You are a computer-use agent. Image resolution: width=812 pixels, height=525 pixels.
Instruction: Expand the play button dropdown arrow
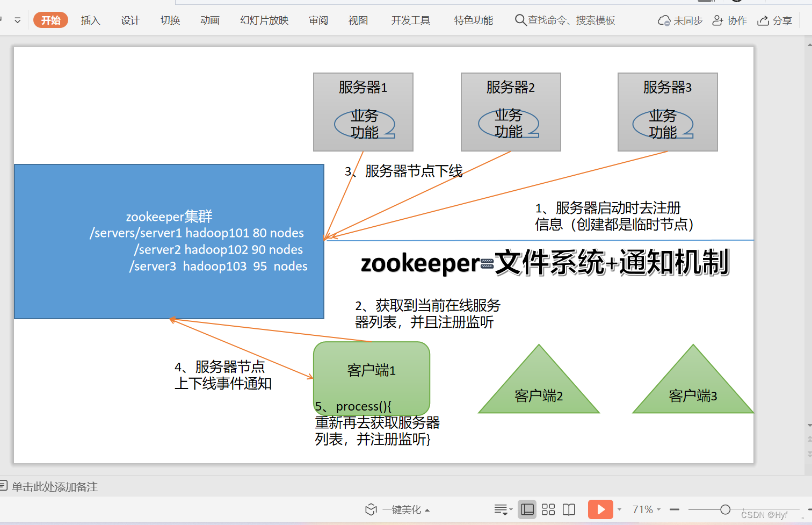click(x=619, y=509)
